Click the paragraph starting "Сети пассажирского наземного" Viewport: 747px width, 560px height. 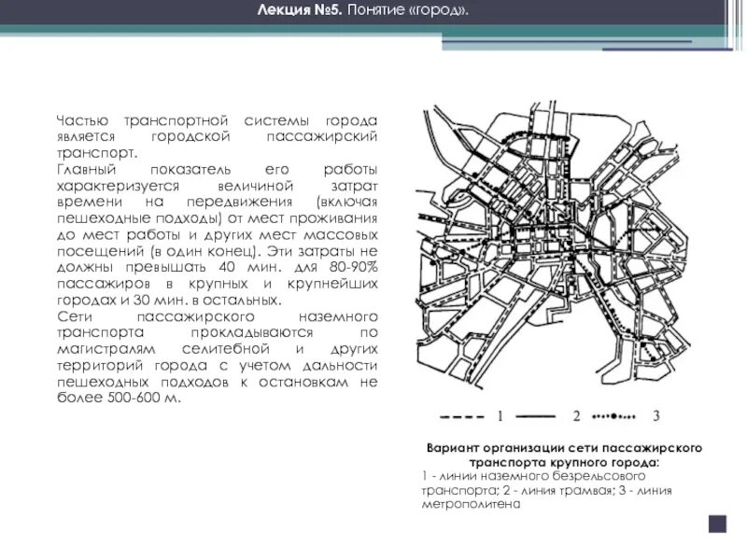click(x=217, y=357)
